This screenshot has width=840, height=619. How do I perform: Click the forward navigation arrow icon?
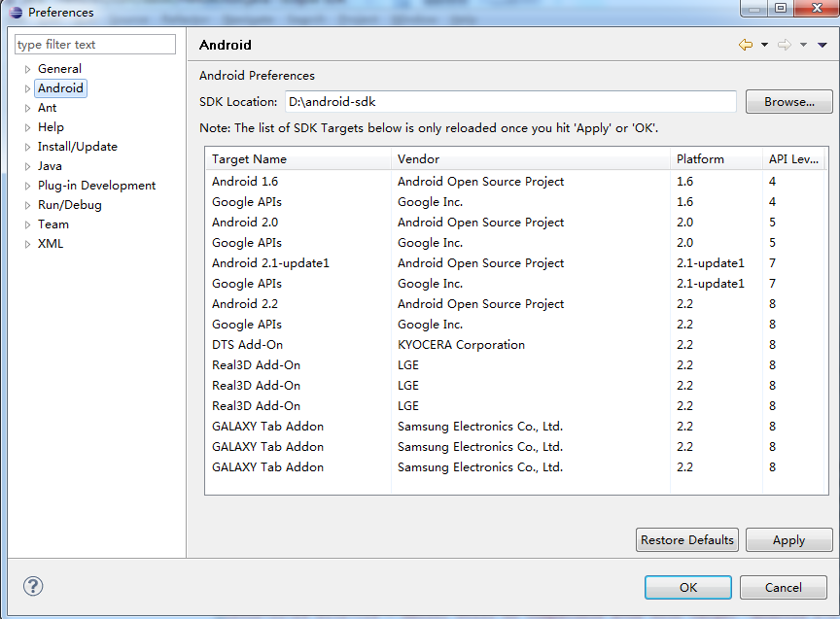tap(785, 45)
